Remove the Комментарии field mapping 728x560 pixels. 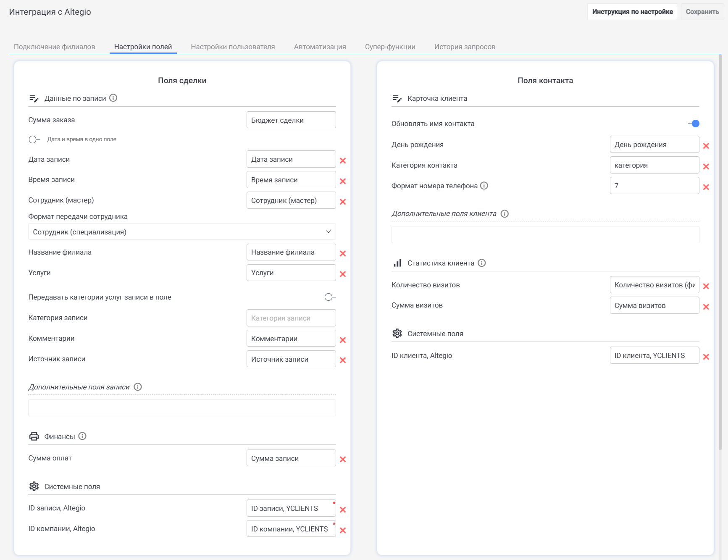point(343,340)
